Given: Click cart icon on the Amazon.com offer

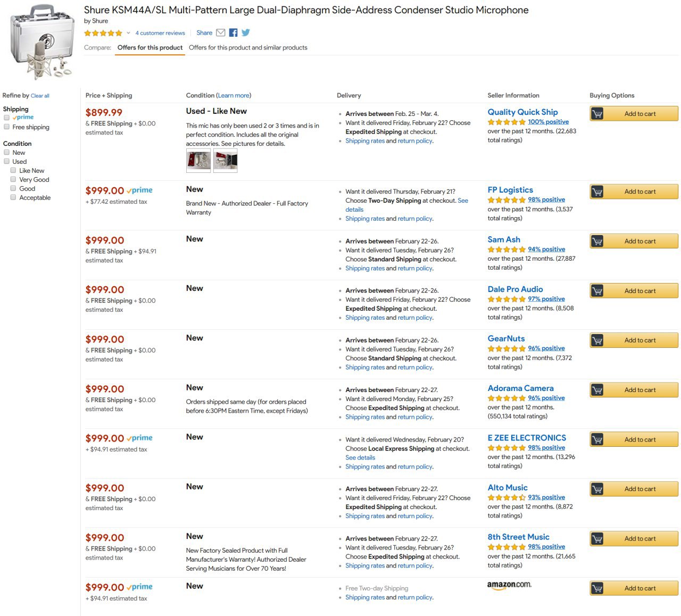Looking at the screenshot, I should point(597,588).
